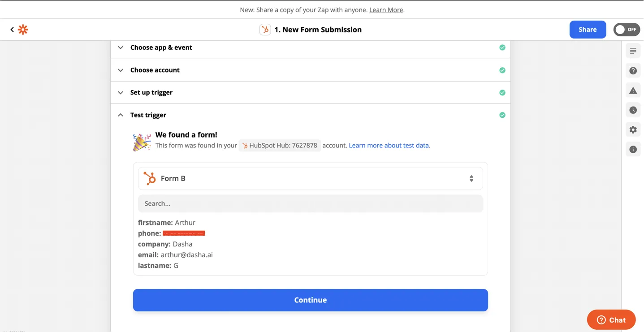644x332 pixels.
Task: Go back using the left arrow
Action: [x=12, y=30]
